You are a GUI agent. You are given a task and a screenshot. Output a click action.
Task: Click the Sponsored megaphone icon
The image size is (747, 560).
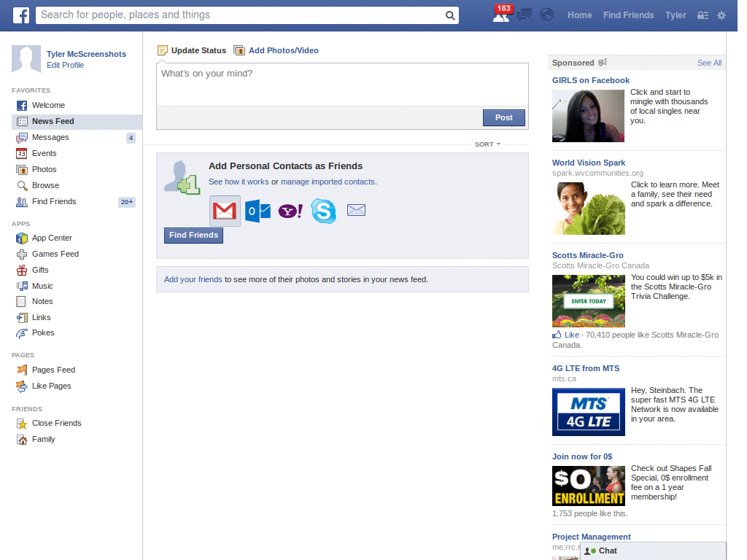click(x=602, y=63)
